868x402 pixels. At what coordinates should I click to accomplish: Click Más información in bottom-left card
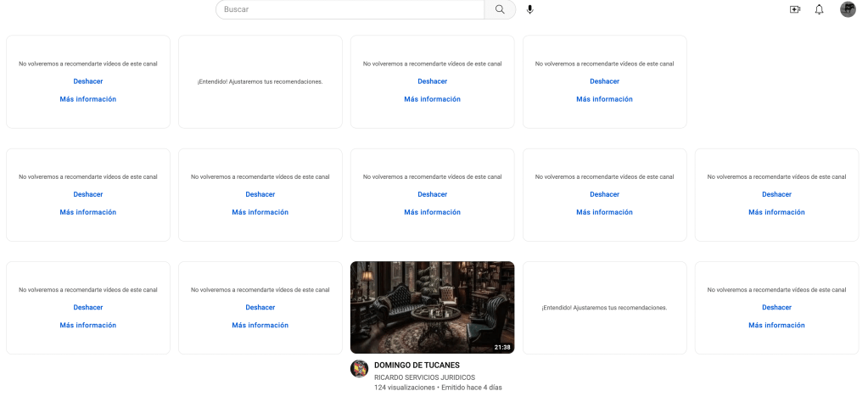pos(88,325)
